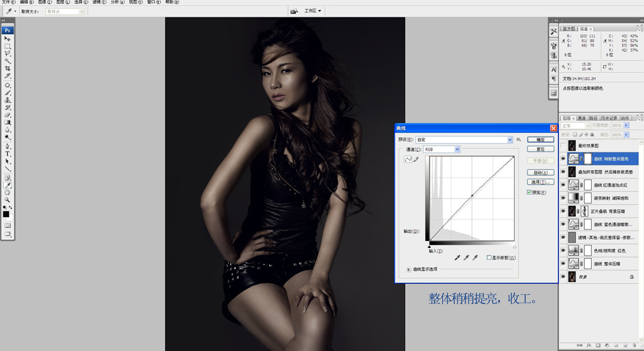This screenshot has width=644, height=351.
Task: Select the Rectangular Marquee tool
Action: 7,46
